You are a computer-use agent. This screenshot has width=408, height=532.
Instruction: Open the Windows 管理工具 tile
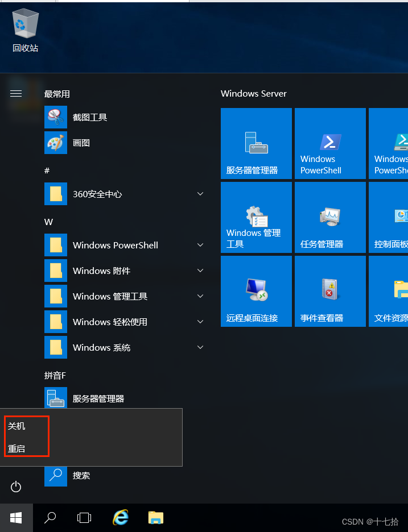256,218
